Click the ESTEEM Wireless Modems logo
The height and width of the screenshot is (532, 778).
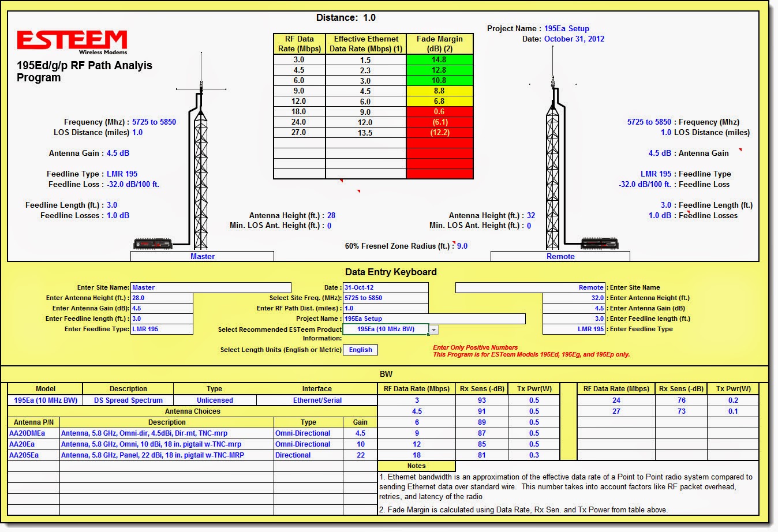72,43
